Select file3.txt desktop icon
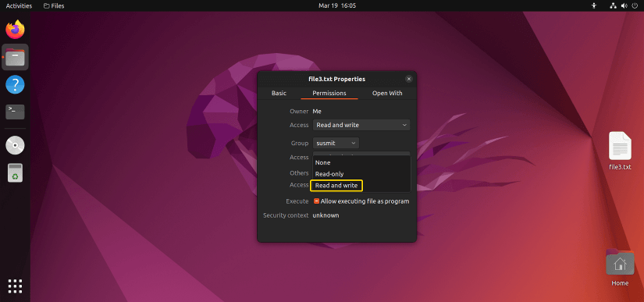The height and width of the screenshot is (302, 644). 620,151
